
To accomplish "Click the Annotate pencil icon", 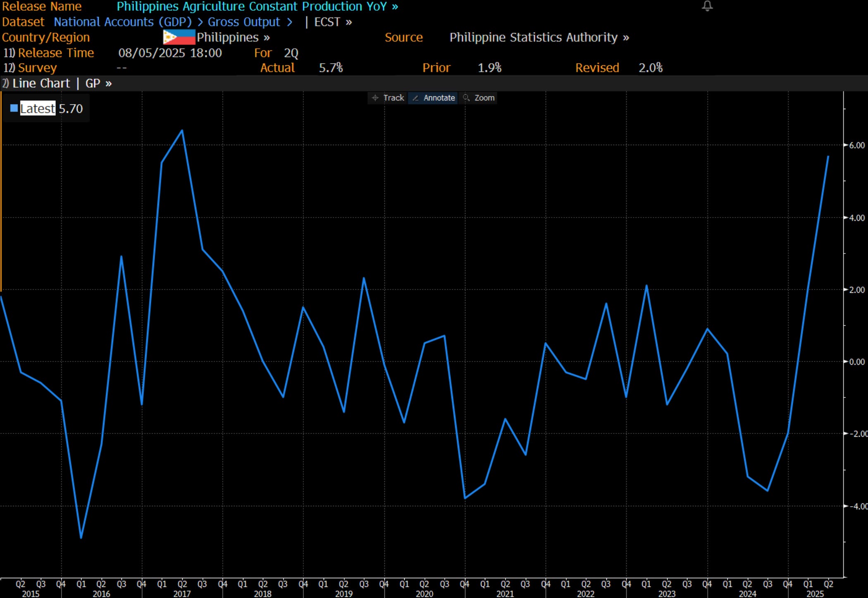I will click(416, 98).
